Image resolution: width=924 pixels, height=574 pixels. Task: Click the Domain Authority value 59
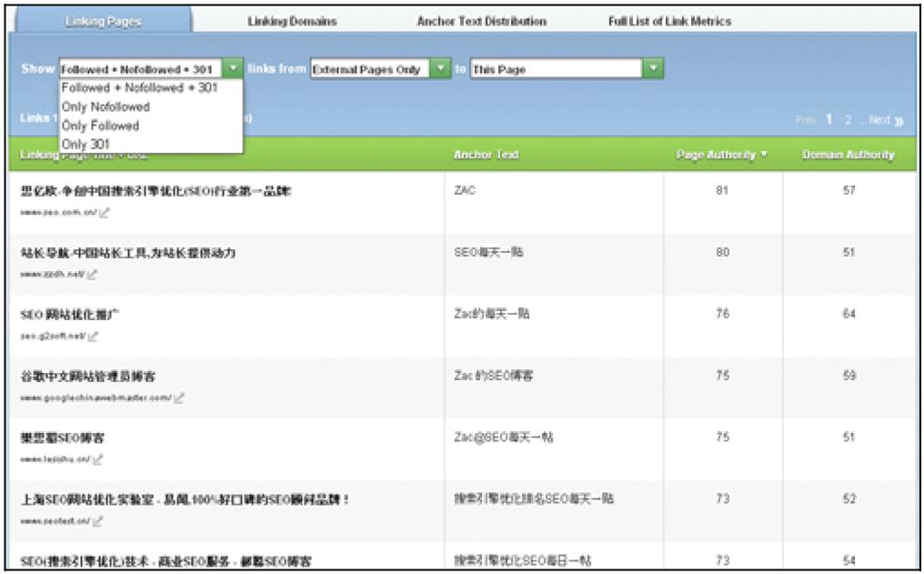[849, 376]
